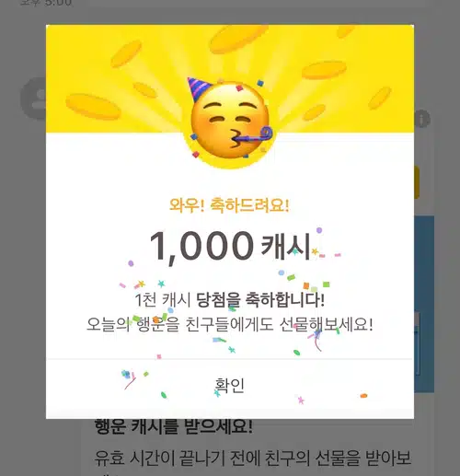Tap the 확인 confirm button
This screenshot has height=476, width=460.
(230, 386)
